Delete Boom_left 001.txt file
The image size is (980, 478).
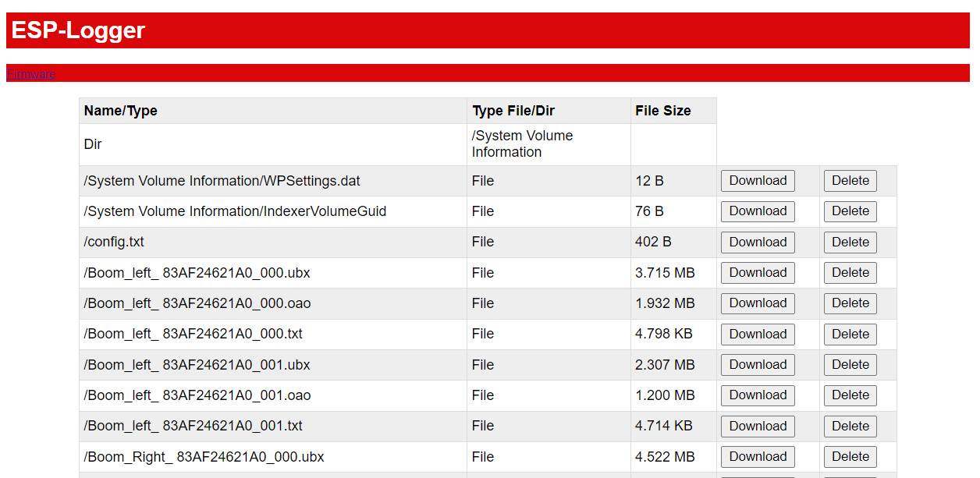(849, 426)
